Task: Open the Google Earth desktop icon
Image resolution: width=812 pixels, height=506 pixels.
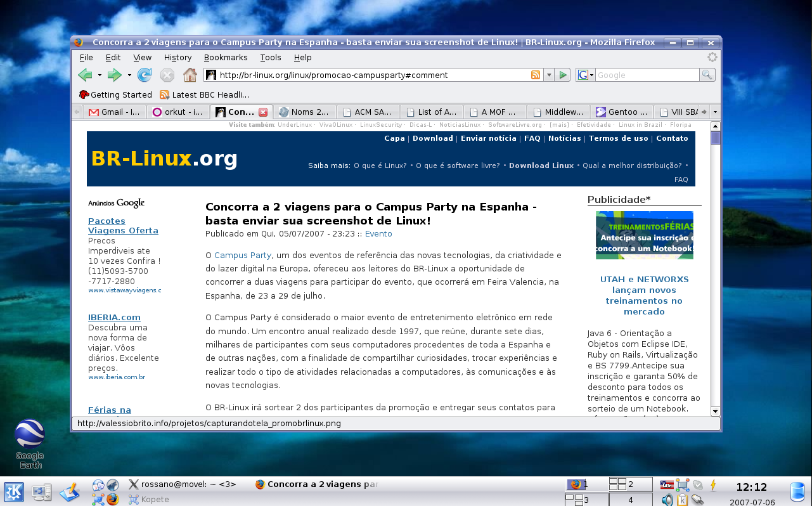Action: [30, 444]
